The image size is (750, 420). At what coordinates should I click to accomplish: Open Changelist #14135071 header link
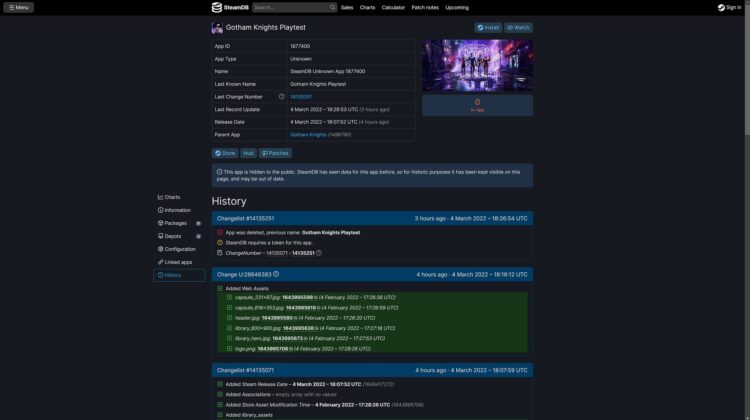pos(245,370)
